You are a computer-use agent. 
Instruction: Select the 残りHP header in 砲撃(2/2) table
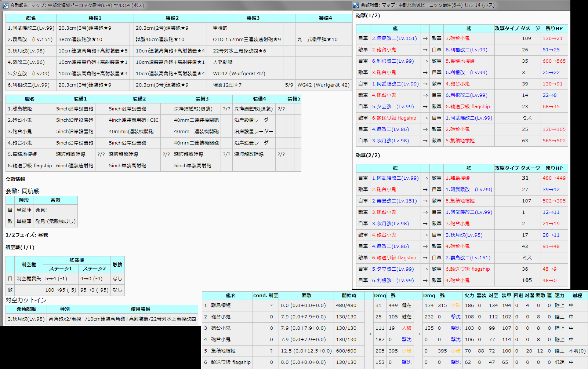click(554, 168)
